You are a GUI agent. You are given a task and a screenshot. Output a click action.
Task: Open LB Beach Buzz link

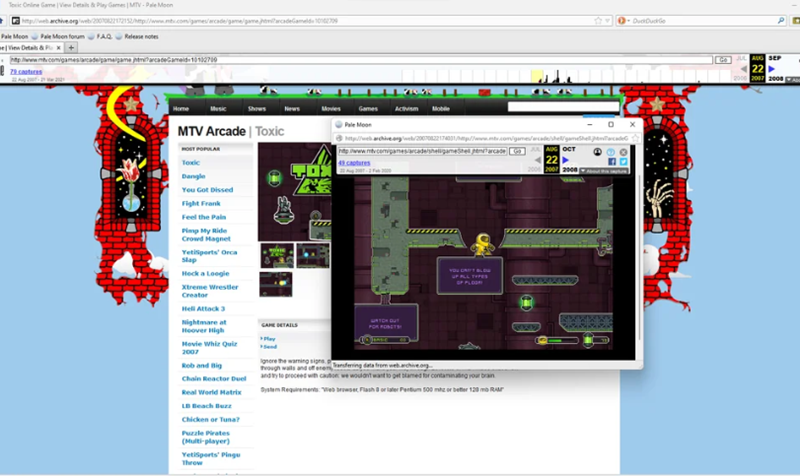(206, 406)
